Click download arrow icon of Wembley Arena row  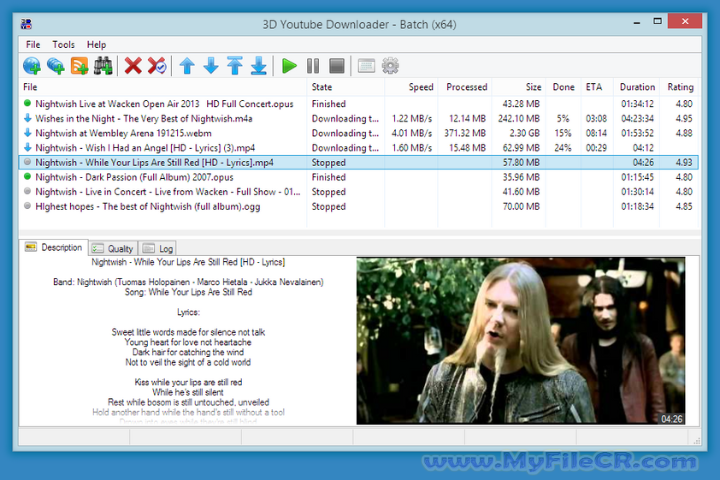pos(28,133)
